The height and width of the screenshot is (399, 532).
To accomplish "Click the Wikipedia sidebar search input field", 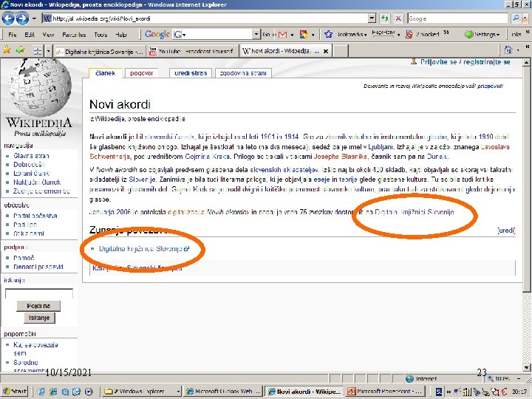I will 39,294.
